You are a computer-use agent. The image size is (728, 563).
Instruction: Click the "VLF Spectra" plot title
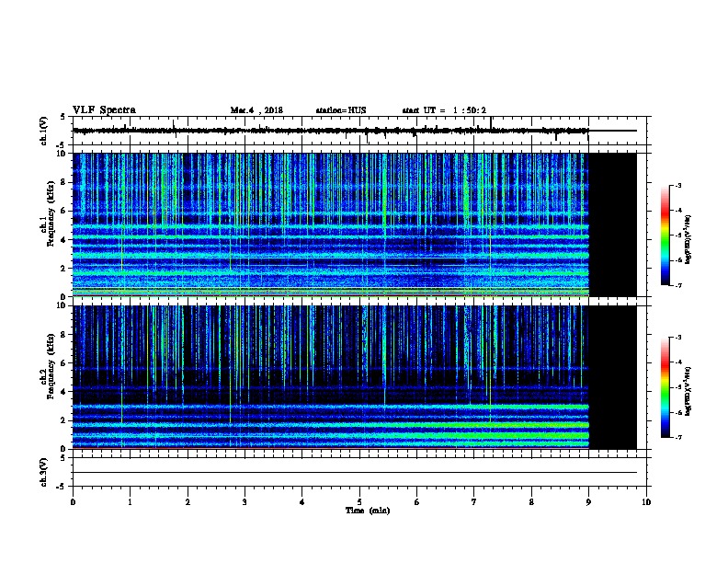click(x=104, y=110)
